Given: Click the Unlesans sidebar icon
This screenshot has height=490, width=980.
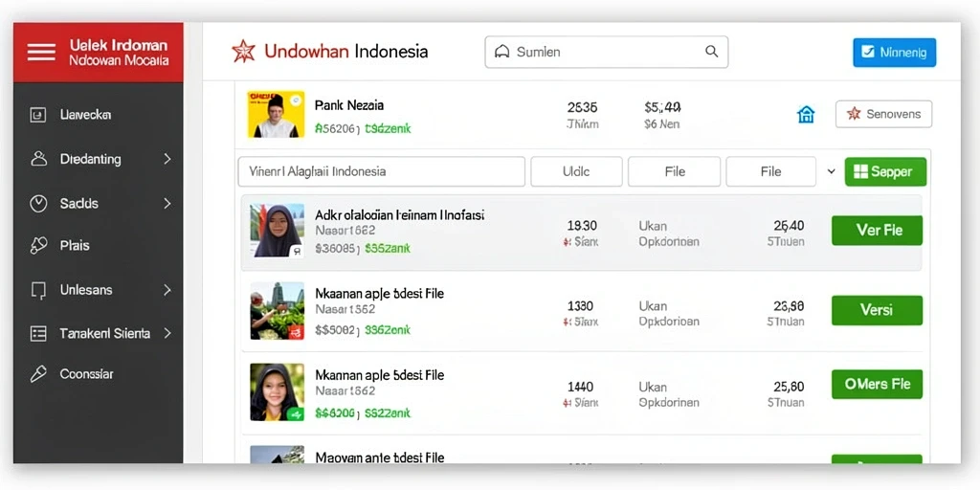Looking at the screenshot, I should (38, 290).
